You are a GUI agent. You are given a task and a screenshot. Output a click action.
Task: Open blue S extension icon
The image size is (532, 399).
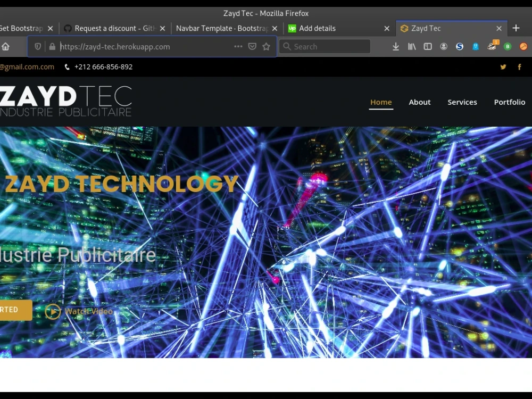460,46
